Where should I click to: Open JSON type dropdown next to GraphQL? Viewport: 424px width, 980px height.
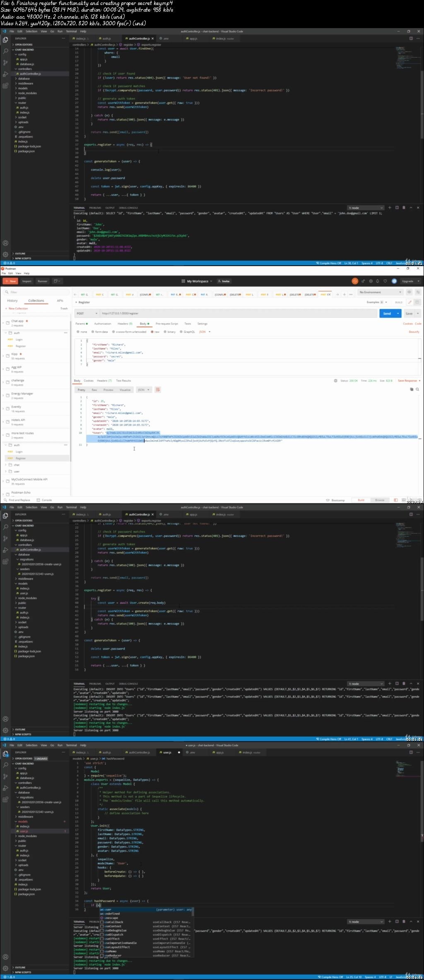205,332
